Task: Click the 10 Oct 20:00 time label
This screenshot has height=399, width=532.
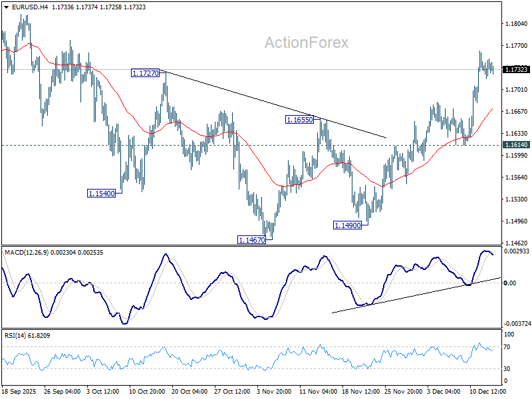Action: (147, 391)
